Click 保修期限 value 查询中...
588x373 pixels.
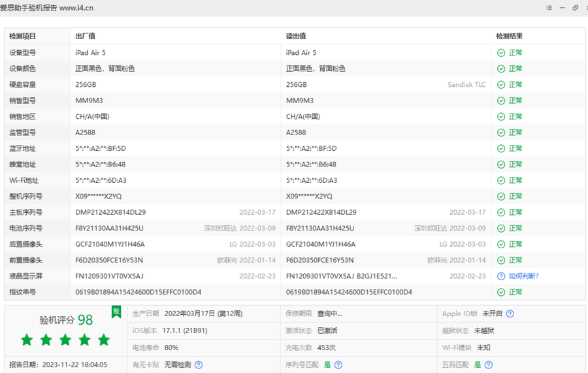(330, 314)
